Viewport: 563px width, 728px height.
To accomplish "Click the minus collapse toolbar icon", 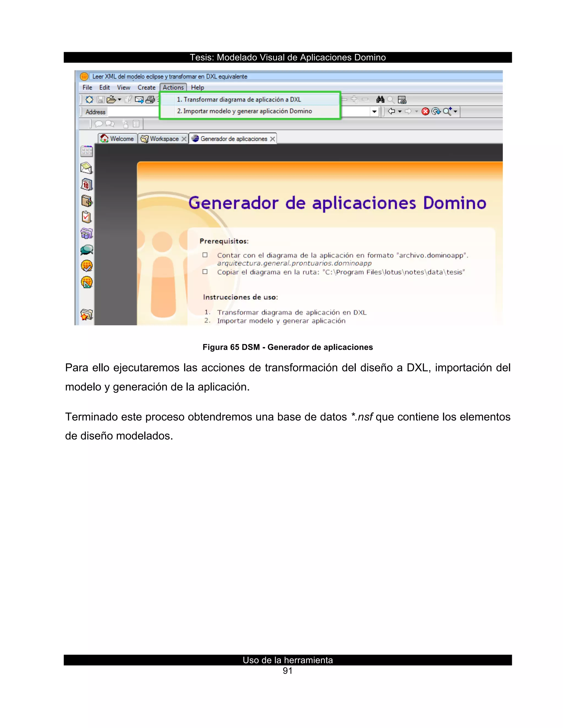I will coord(365,99).
